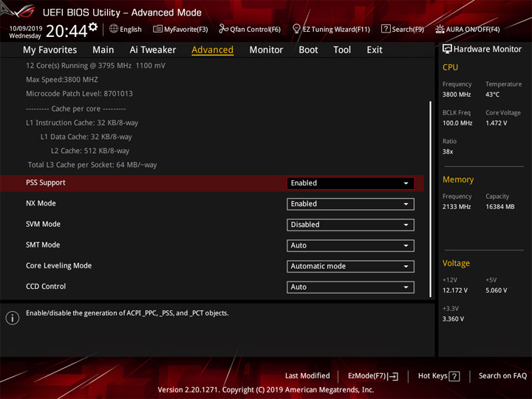Image resolution: width=532 pixels, height=399 pixels.
Task: Click the +5V reading 5.060 V
Action: point(497,290)
